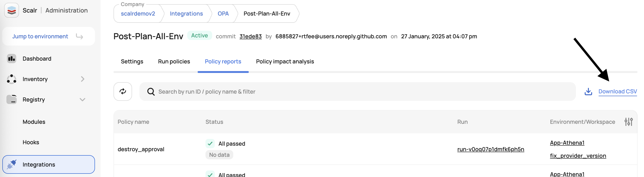Viewport: 644px width, 177px height.
Task: Click the download arrow icon
Action: (588, 92)
